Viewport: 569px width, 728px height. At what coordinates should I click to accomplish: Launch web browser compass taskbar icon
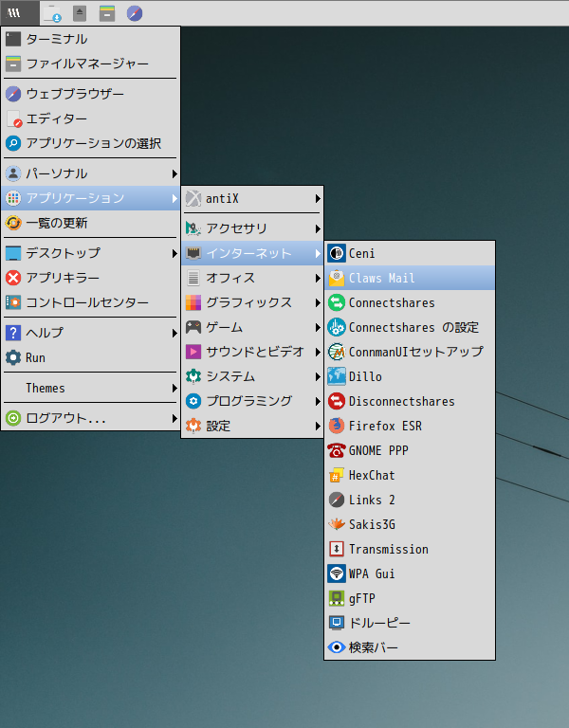(135, 13)
